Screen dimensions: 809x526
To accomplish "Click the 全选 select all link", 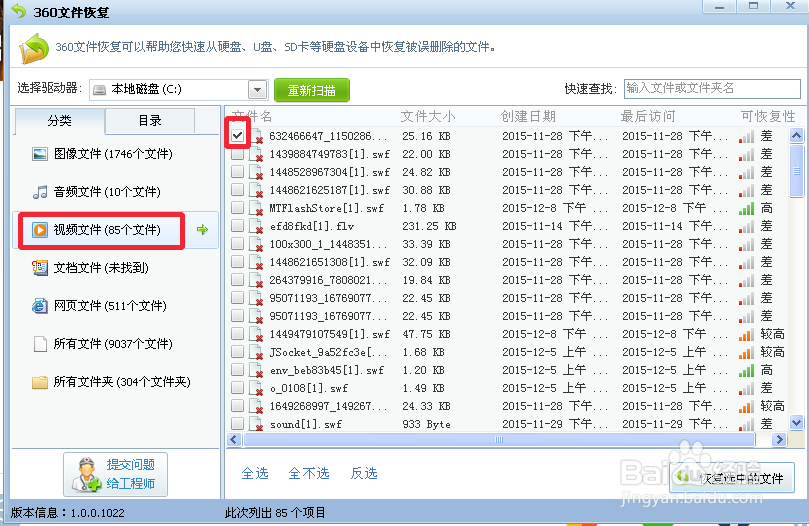I will pos(255,473).
